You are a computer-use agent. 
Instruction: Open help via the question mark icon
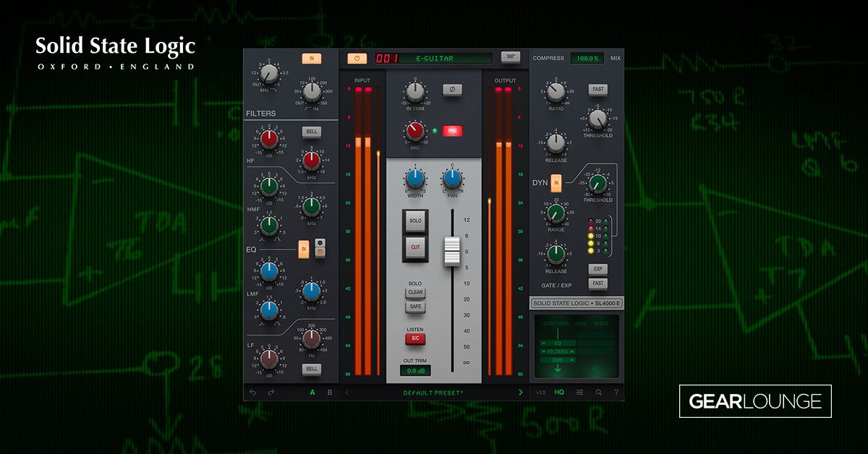point(616,392)
